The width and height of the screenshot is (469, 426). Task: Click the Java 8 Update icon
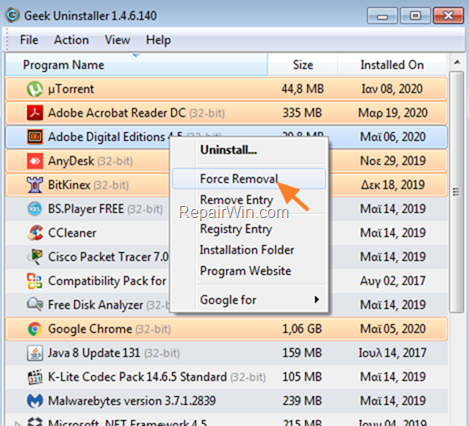pyautogui.click(x=35, y=353)
